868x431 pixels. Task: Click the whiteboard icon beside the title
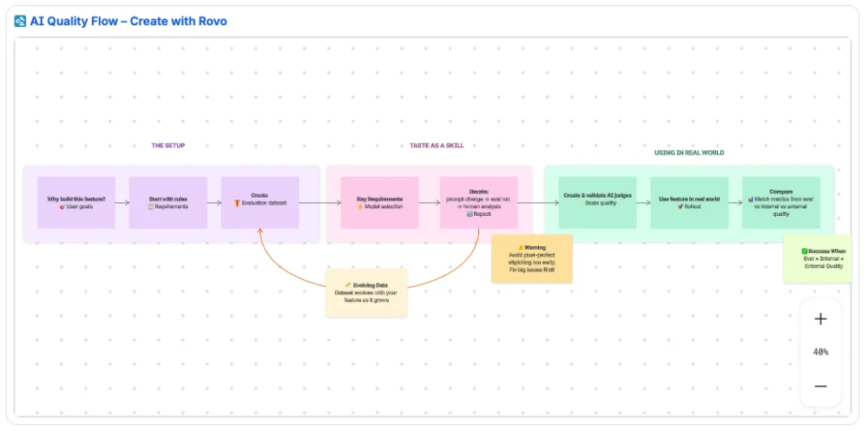[x=20, y=21]
